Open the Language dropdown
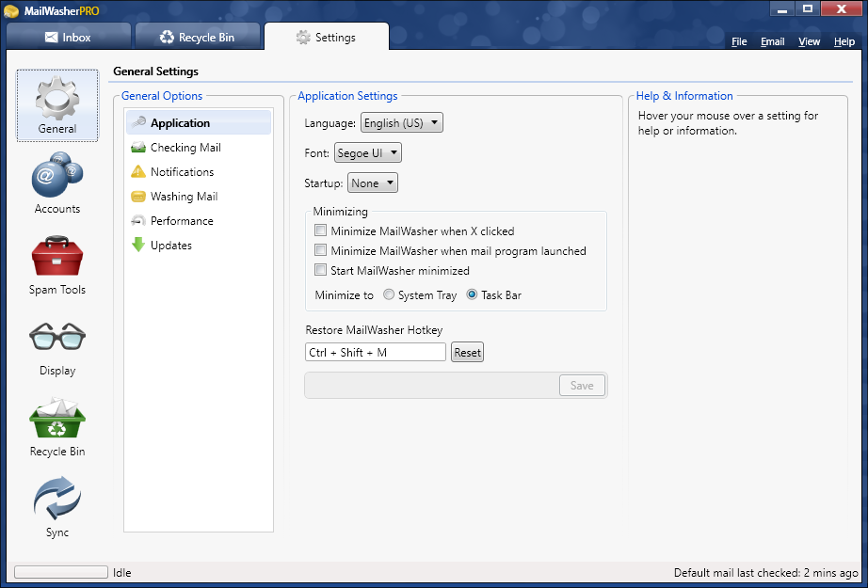The height and width of the screenshot is (588, 868). point(401,123)
